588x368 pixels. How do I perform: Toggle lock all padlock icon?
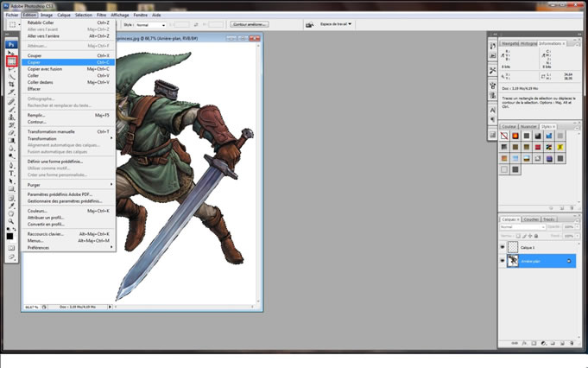tap(536, 236)
